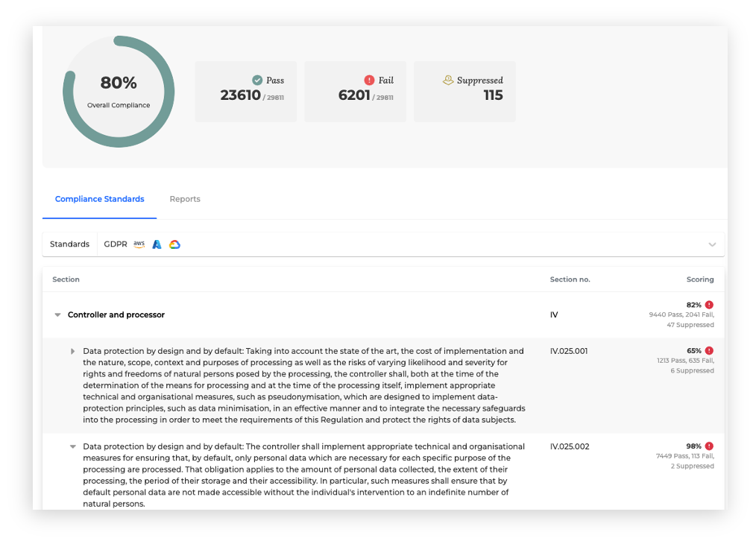Click red alert icon beside 65% score
Screen dimensions: 756x544
click(x=709, y=351)
